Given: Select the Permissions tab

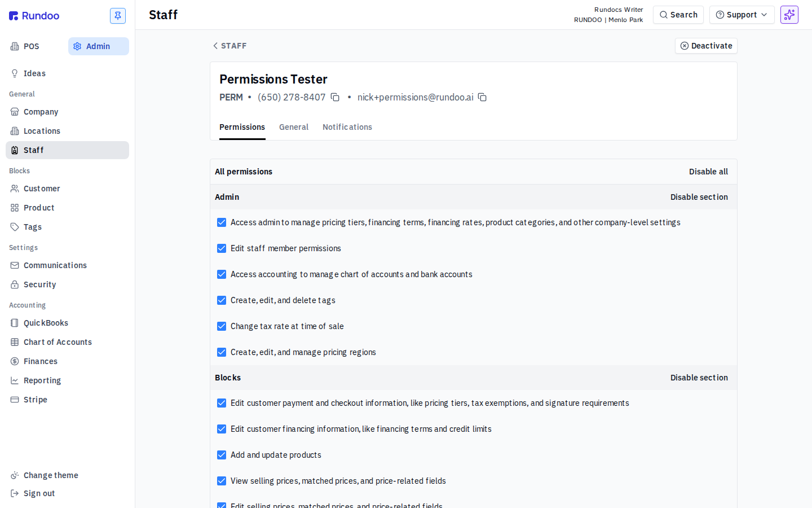Looking at the screenshot, I should pyautogui.click(x=242, y=127).
